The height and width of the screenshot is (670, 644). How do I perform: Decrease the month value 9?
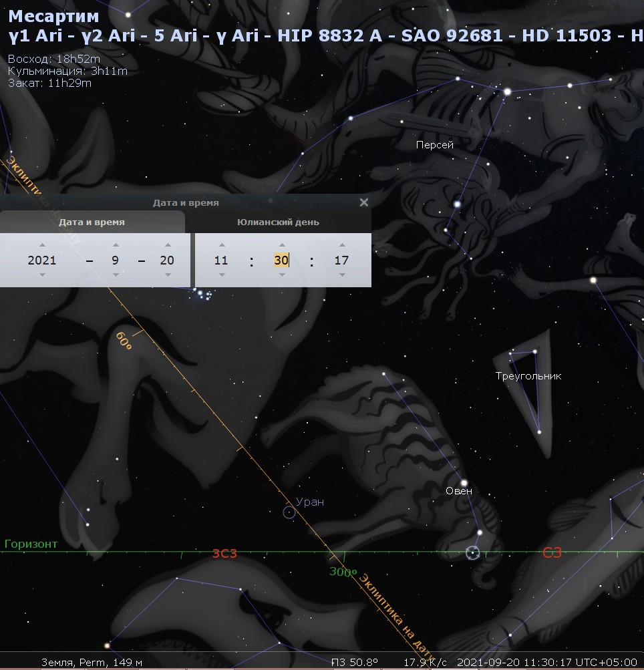click(116, 275)
